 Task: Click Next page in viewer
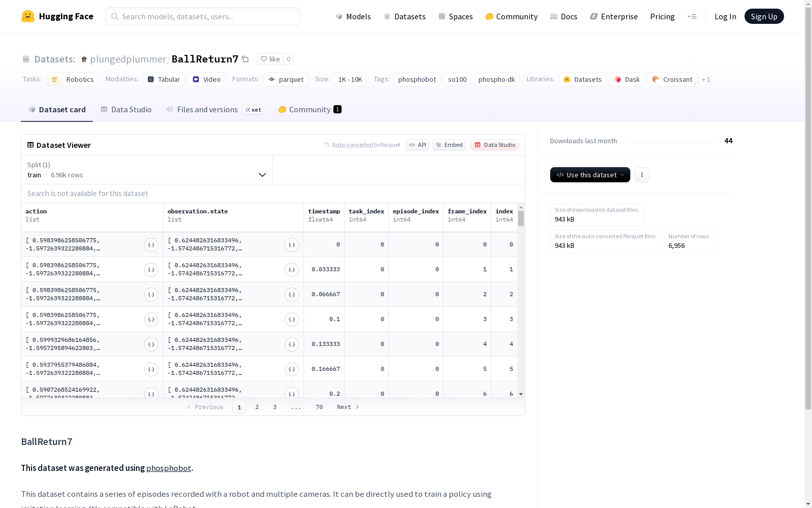click(x=348, y=407)
